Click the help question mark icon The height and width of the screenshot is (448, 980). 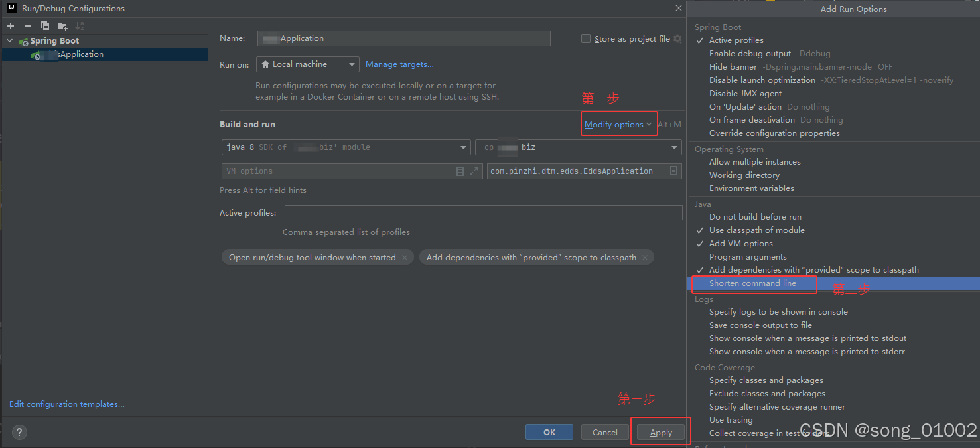19,432
